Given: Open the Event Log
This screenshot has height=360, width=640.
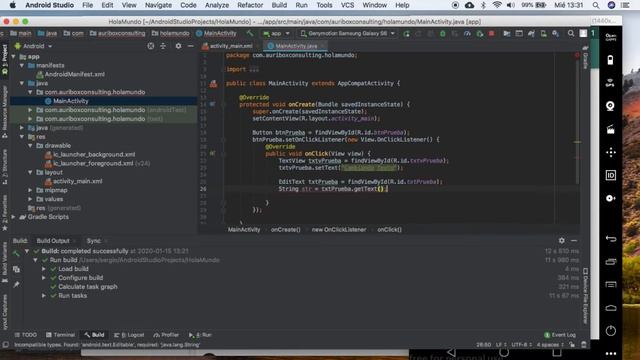Looking at the screenshot, I should click(560, 335).
